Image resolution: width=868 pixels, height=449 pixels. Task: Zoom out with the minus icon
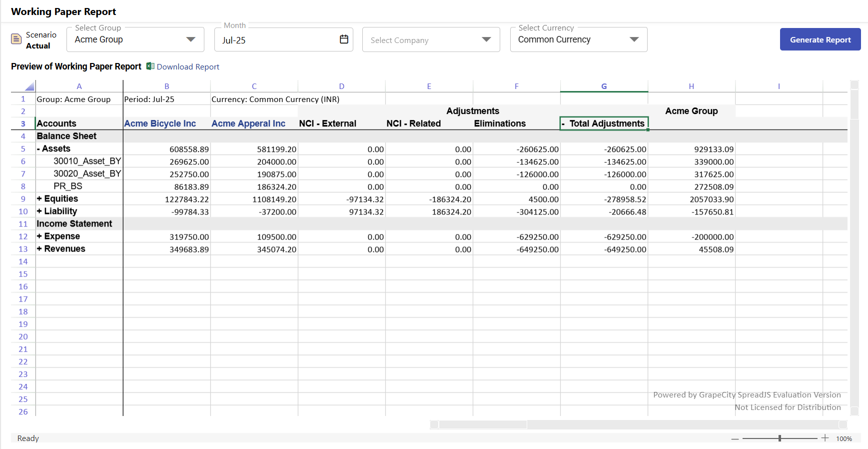pyautogui.click(x=735, y=438)
